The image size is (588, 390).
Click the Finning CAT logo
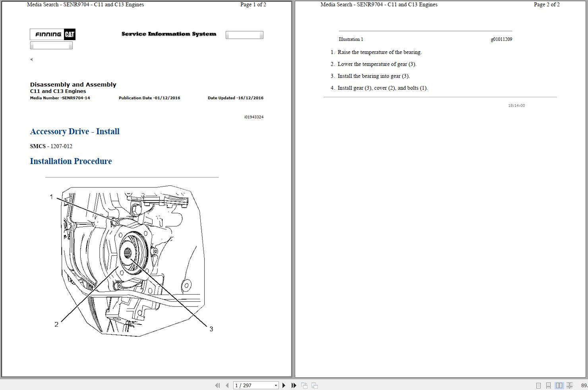(52, 35)
